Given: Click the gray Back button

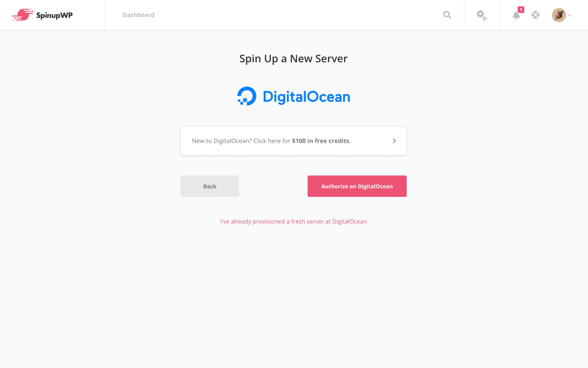Looking at the screenshot, I should point(210,186).
